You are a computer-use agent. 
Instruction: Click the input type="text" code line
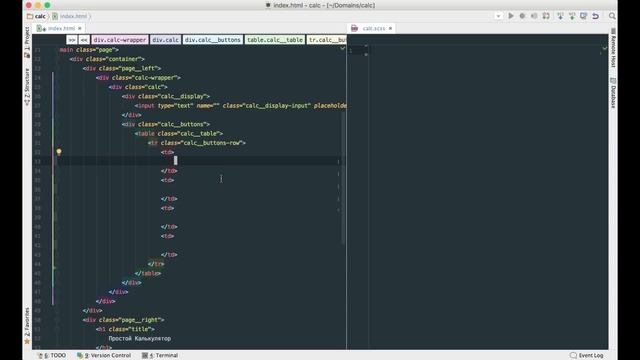tap(240, 106)
